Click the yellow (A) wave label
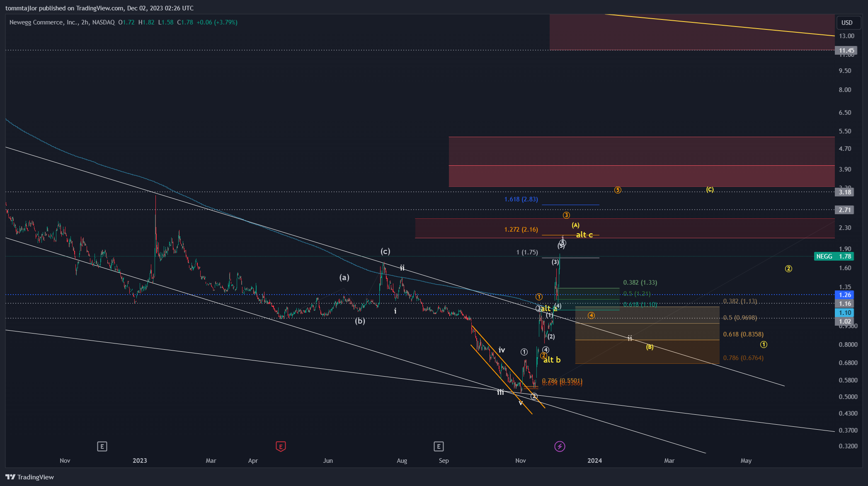This screenshot has height=486, width=868. tap(576, 225)
